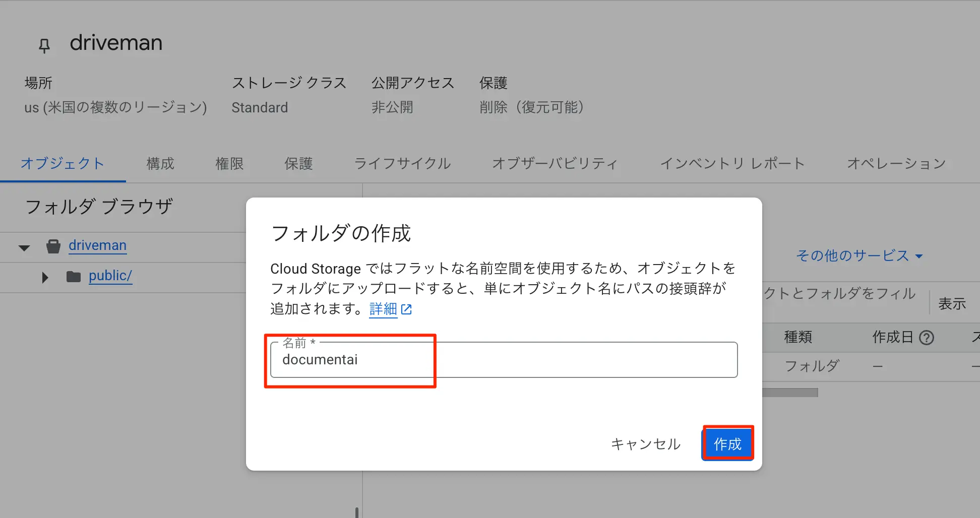The image size is (980, 518).
Task: Collapse the driveman bucket tree node
Action: click(24, 247)
